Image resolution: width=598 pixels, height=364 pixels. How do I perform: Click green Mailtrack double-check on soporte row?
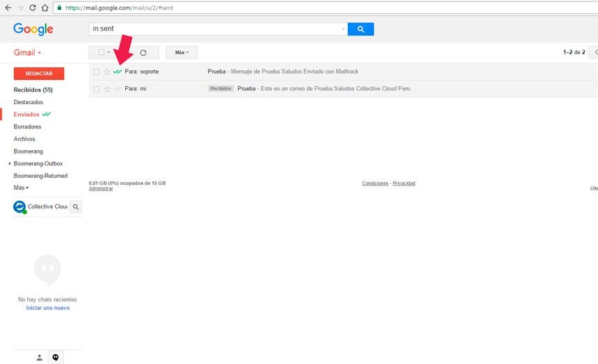coord(118,72)
